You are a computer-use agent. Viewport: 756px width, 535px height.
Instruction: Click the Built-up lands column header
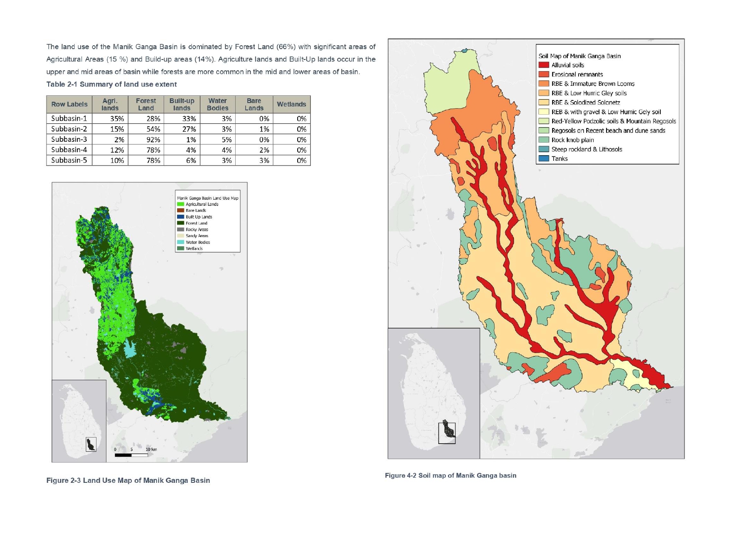182,104
